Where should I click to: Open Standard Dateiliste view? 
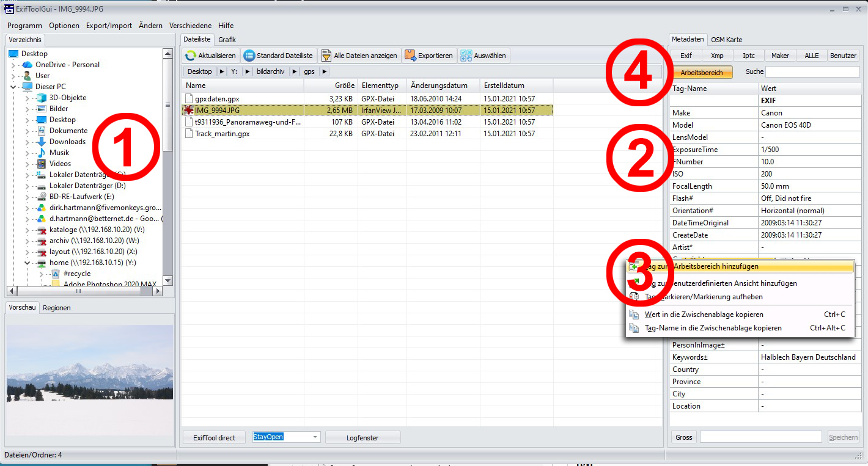279,56
